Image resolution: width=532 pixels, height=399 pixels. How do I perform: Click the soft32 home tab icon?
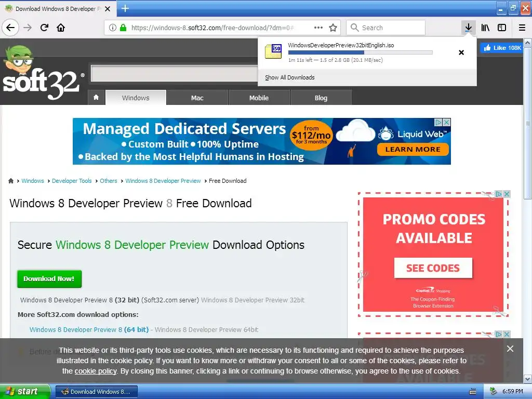click(x=96, y=98)
